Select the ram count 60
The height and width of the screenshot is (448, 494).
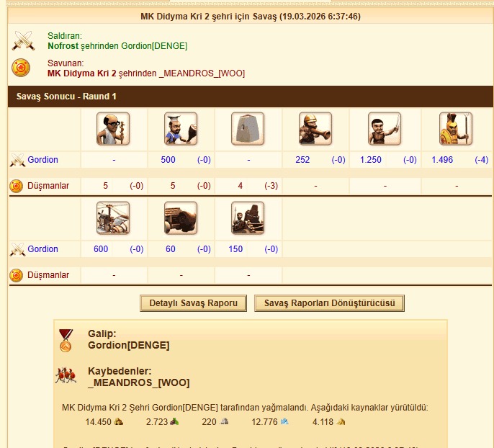pyautogui.click(x=171, y=249)
